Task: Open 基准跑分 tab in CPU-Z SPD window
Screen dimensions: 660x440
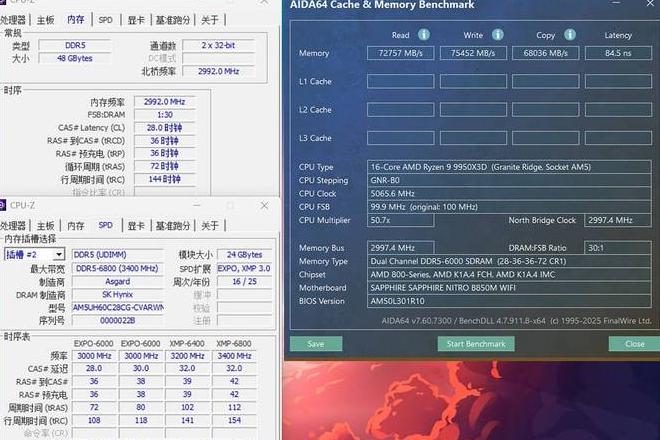Action: click(x=173, y=226)
